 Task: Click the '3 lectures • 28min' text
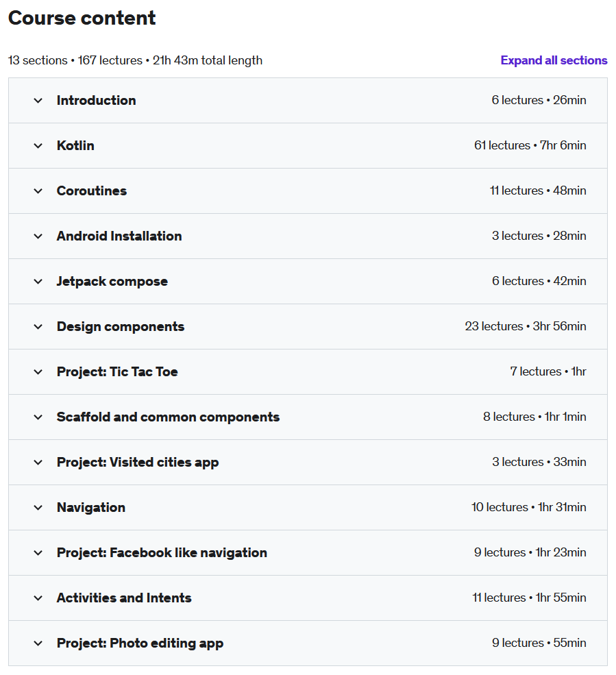point(539,236)
